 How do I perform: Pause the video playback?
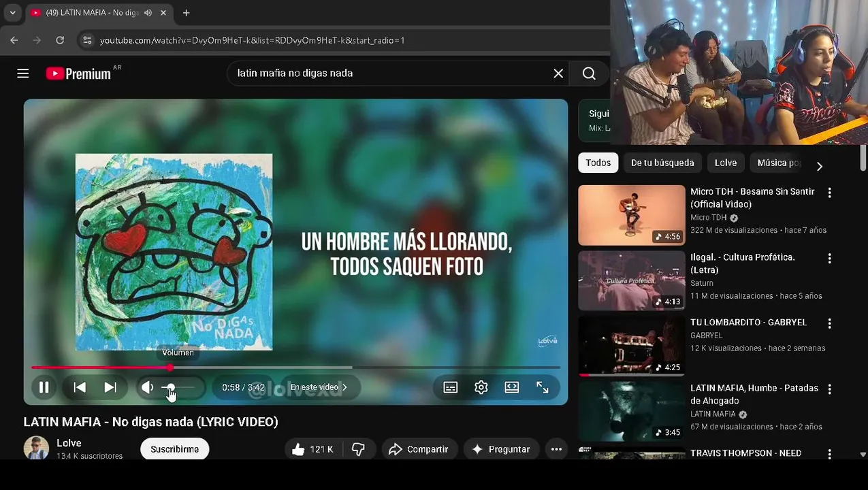pyautogui.click(x=44, y=387)
